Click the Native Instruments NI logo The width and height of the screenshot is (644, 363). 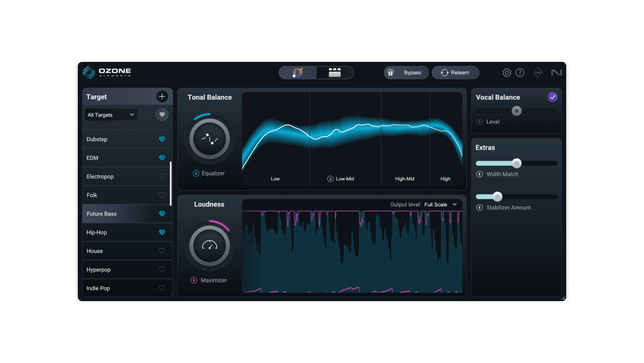point(556,73)
